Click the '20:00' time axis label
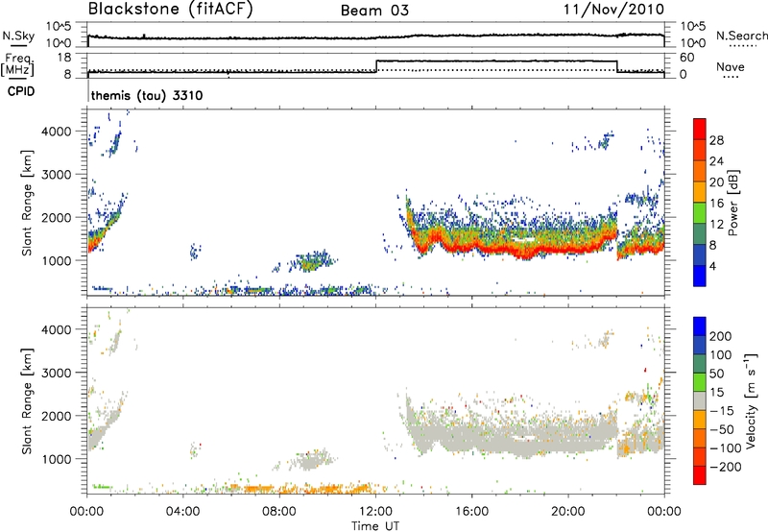 pos(567,512)
